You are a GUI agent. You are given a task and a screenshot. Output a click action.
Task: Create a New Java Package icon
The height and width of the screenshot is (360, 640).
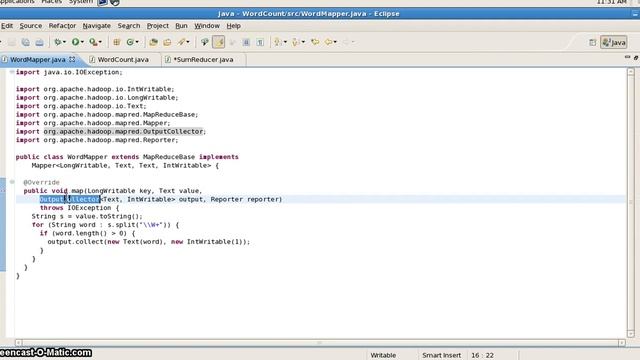click(x=116, y=42)
